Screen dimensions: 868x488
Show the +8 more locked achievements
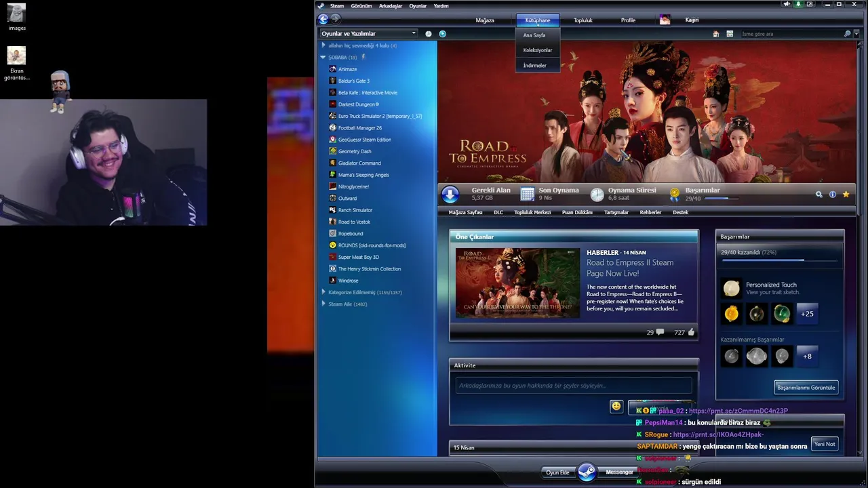(x=807, y=357)
